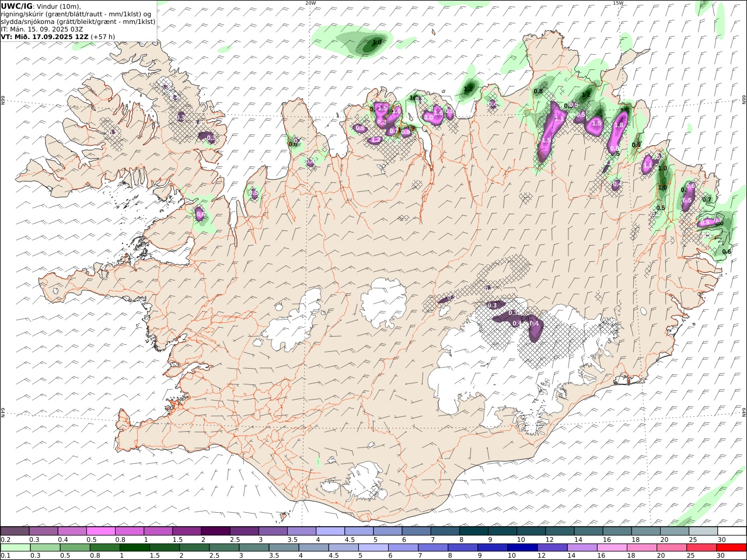The height and width of the screenshot is (560, 747).
Task: Pick the deep blue rain swatch between 10 and 12
Action: [522, 547]
